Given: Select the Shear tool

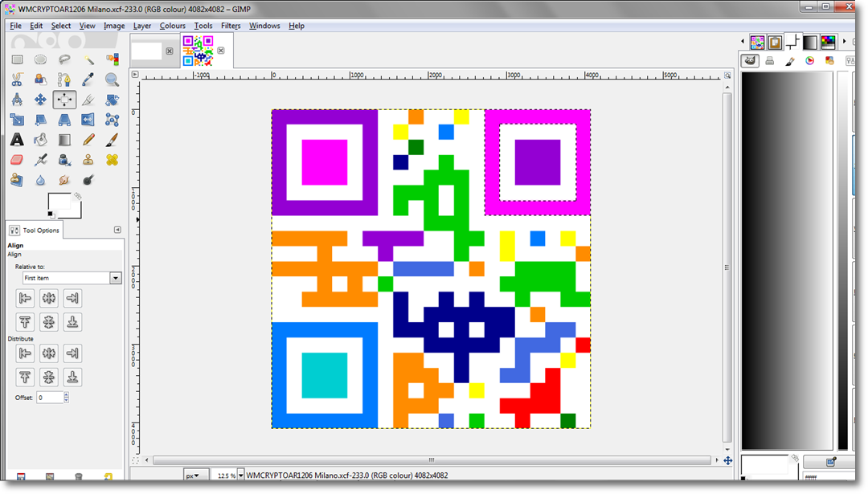Looking at the screenshot, I should pos(40,120).
